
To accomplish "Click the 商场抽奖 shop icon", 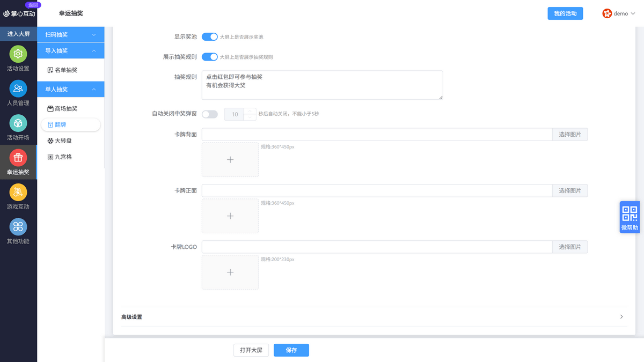I will (50, 108).
